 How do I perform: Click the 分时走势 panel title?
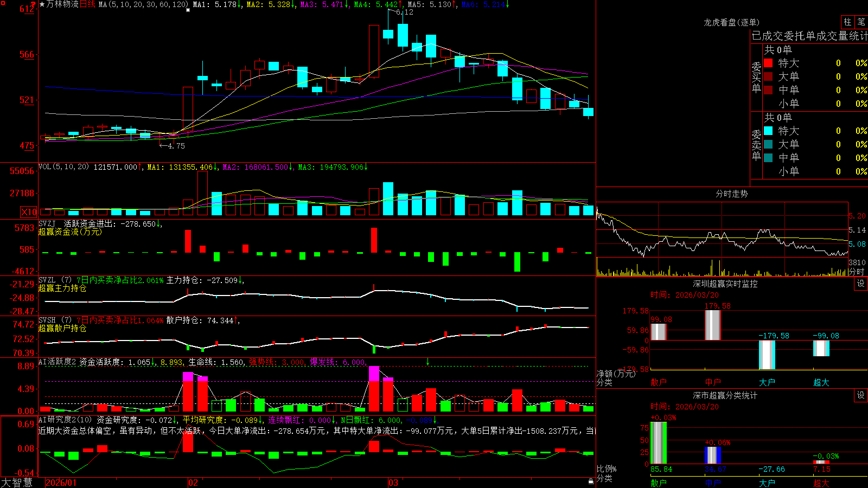(x=731, y=194)
